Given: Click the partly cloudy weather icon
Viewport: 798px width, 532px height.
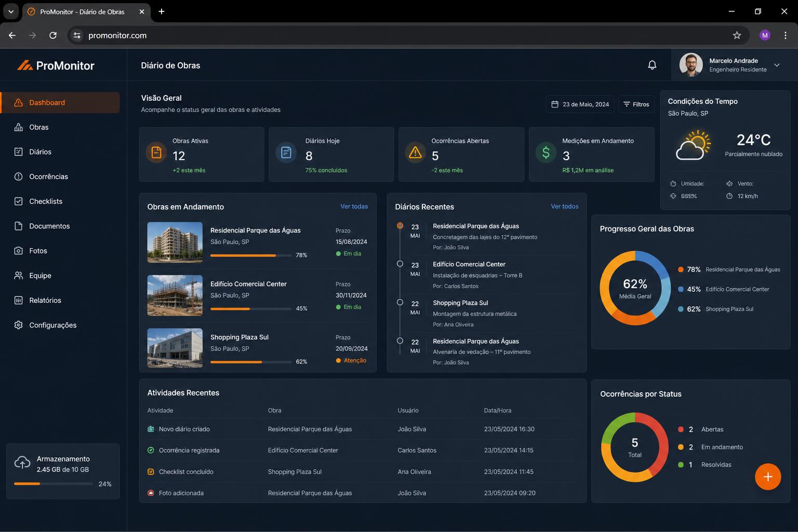Looking at the screenshot, I should (x=694, y=145).
